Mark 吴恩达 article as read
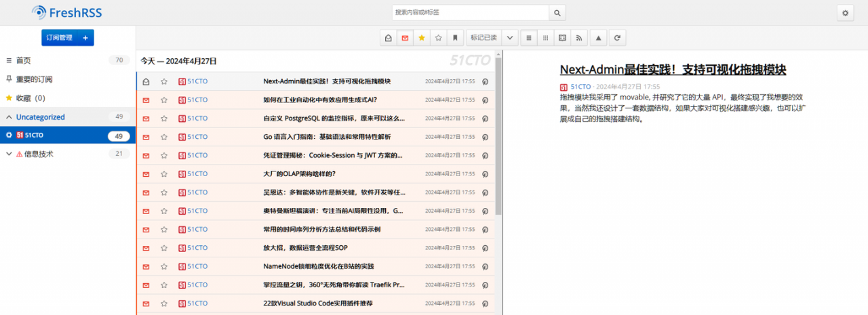Viewport: 868px width, 315px height. 146,192
